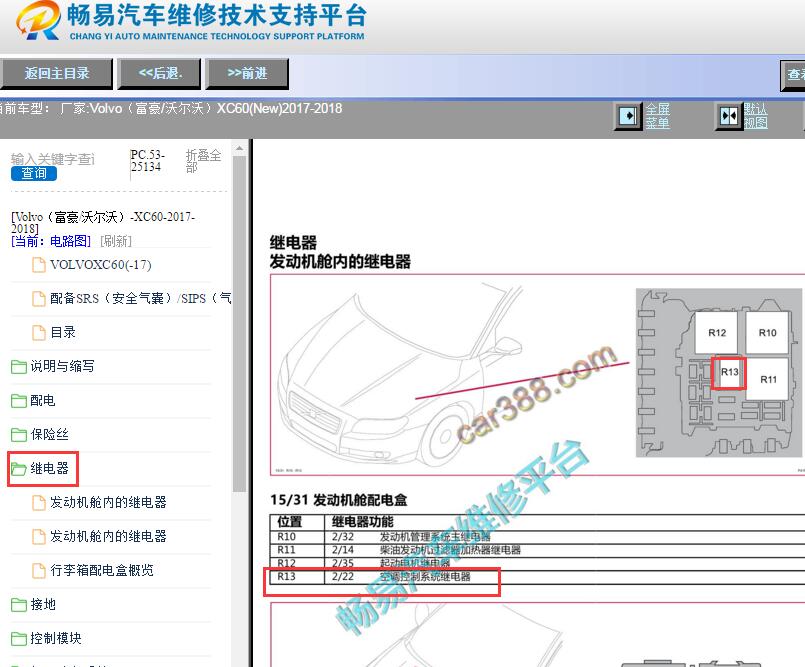Click the 控制模块 folder icon
805x667 pixels.
click(19, 639)
